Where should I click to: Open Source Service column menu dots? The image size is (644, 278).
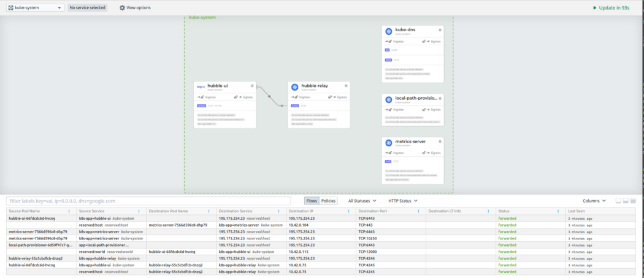point(139,211)
